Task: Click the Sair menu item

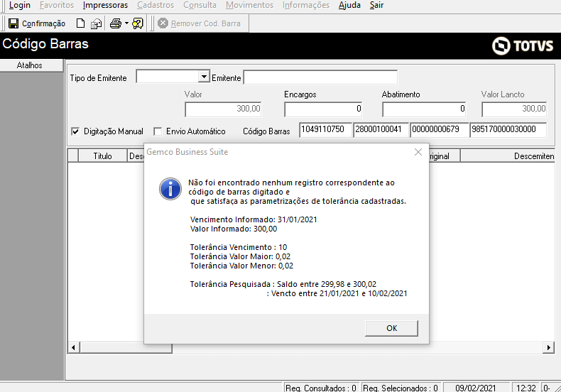Action: (376, 6)
